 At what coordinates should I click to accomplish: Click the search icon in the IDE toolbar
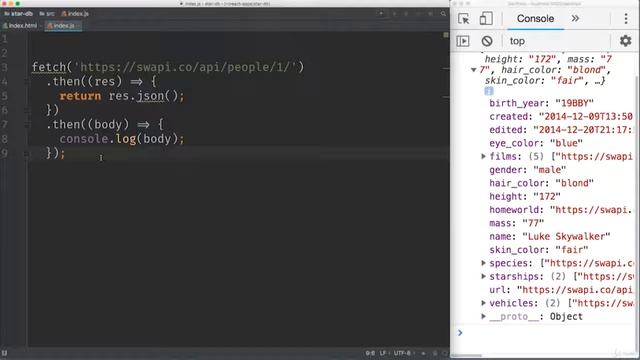pos(443,14)
